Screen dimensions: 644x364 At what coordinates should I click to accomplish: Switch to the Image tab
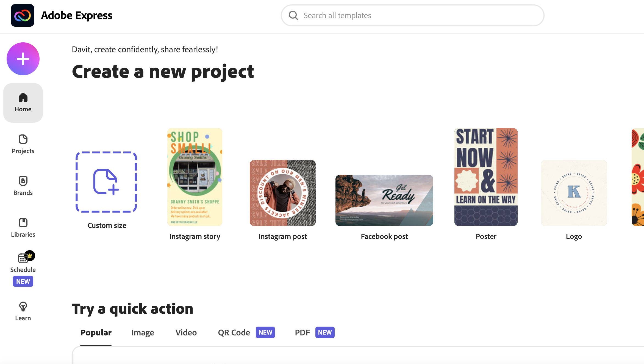click(x=143, y=332)
